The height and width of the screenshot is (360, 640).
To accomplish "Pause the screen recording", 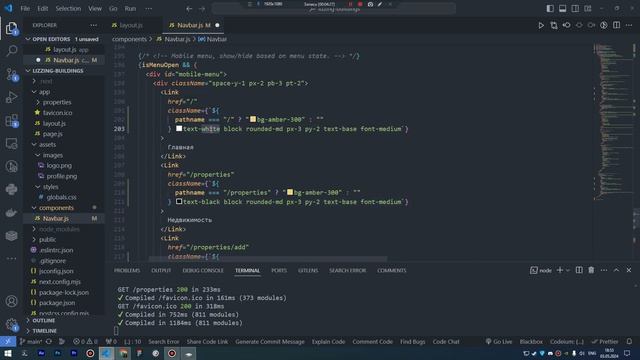I will pos(350,4).
